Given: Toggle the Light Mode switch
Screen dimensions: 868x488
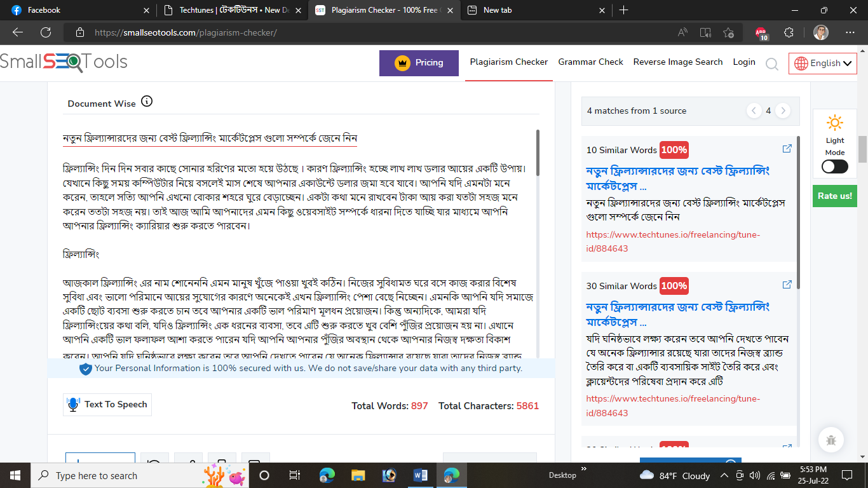Looking at the screenshot, I should [834, 166].
